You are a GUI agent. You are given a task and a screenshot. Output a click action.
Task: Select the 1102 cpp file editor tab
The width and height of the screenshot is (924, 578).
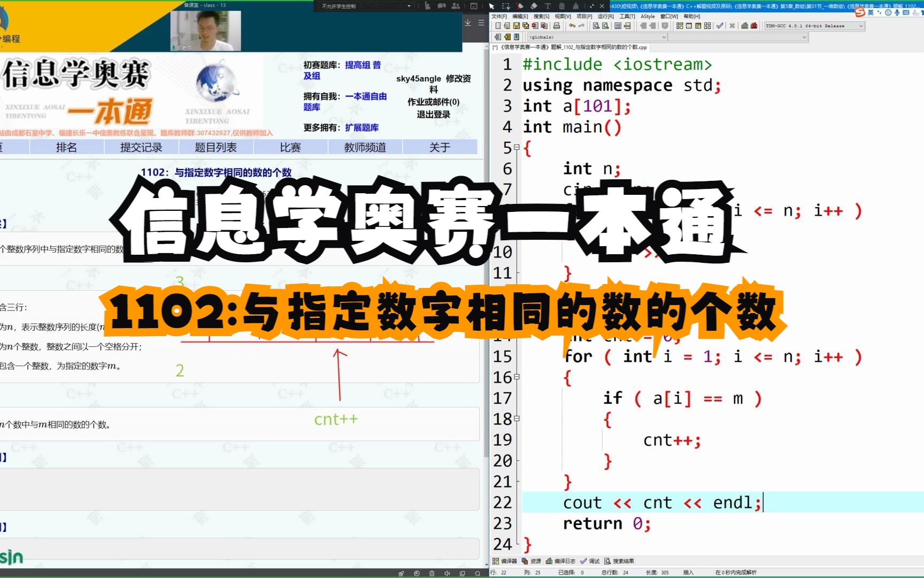point(570,47)
